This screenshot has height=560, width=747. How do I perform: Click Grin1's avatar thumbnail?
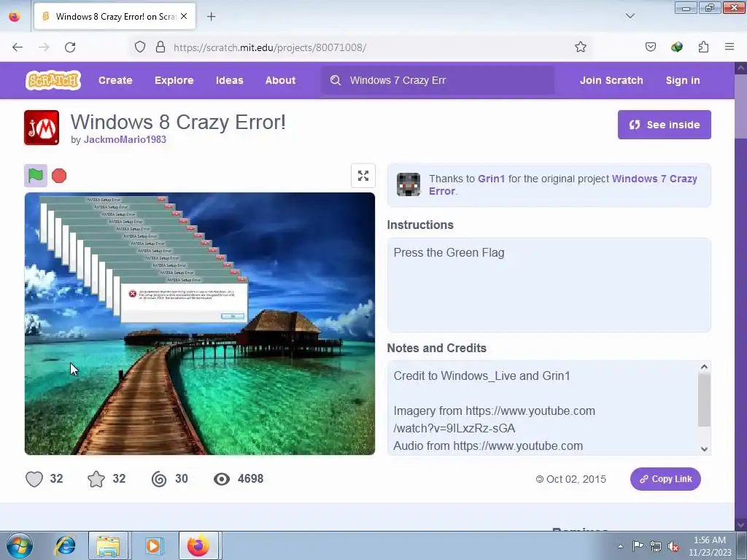pos(409,184)
